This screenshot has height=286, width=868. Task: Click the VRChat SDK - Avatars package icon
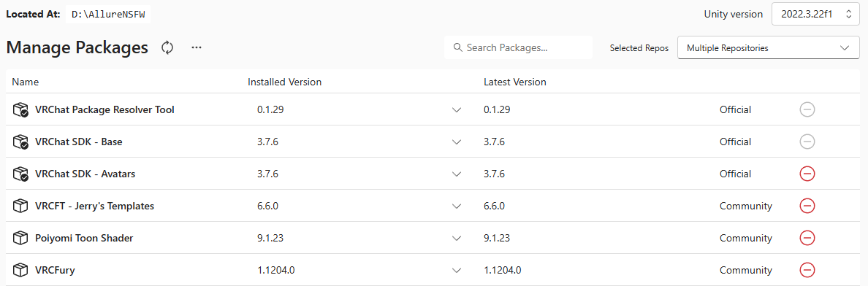coord(20,174)
